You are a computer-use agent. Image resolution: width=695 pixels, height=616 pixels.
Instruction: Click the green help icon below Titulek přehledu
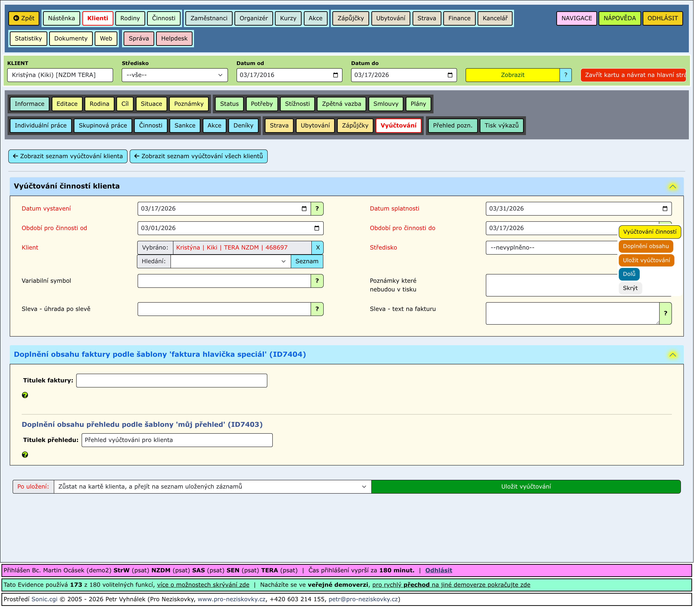point(25,455)
